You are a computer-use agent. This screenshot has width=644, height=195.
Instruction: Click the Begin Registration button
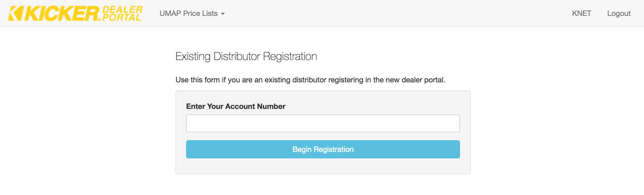coord(323,149)
